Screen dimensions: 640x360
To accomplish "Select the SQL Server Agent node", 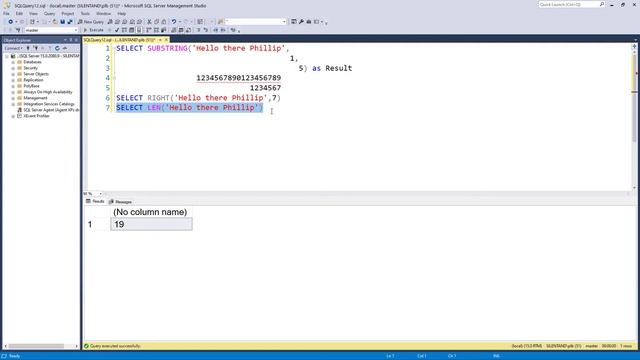I will click(51, 110).
